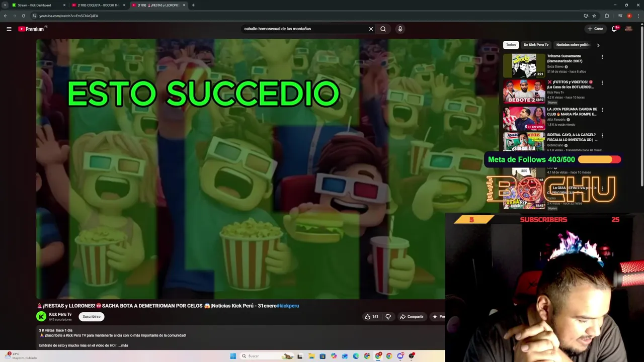Viewport: 644px width, 362px height.
Task: Select De Kick Peru Tv chip
Action: point(536,45)
